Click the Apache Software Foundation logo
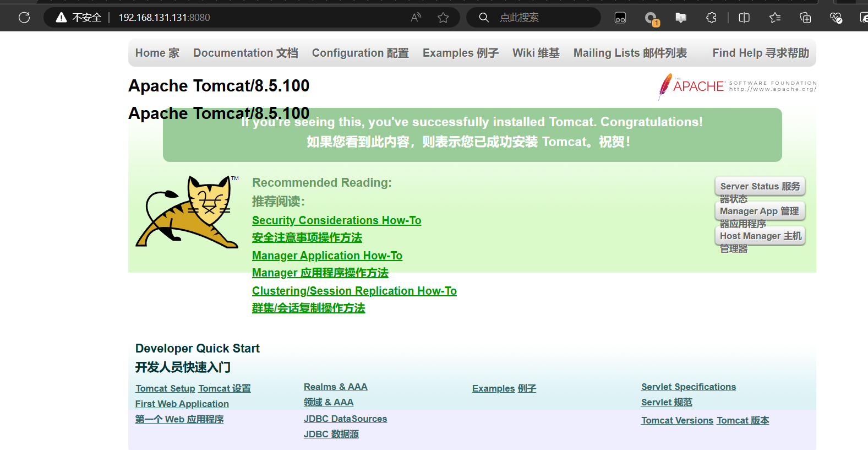Image resolution: width=868 pixels, height=450 pixels. coord(737,86)
